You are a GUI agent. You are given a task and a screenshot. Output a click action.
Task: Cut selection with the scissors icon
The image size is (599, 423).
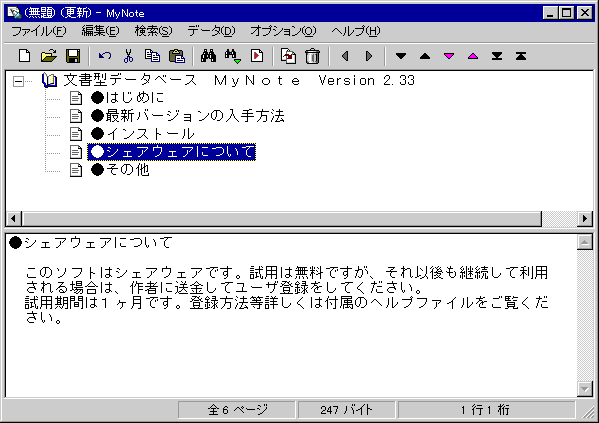(128, 56)
